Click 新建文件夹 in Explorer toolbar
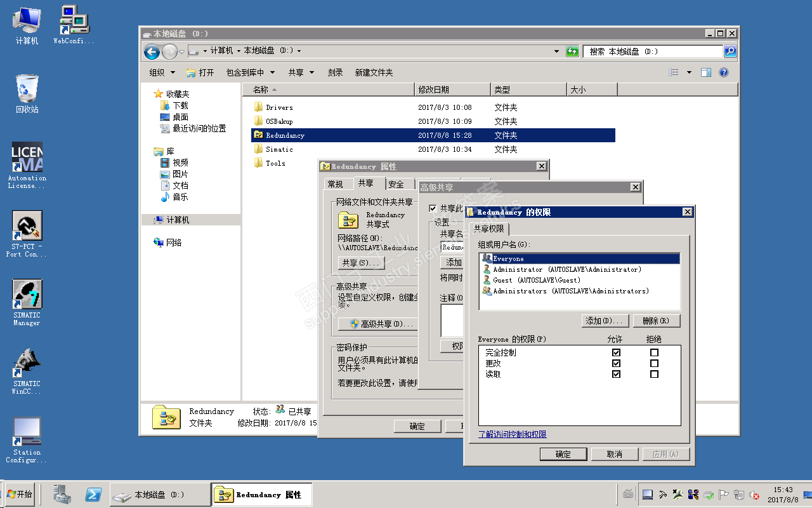The width and height of the screenshot is (812, 508). tap(374, 72)
